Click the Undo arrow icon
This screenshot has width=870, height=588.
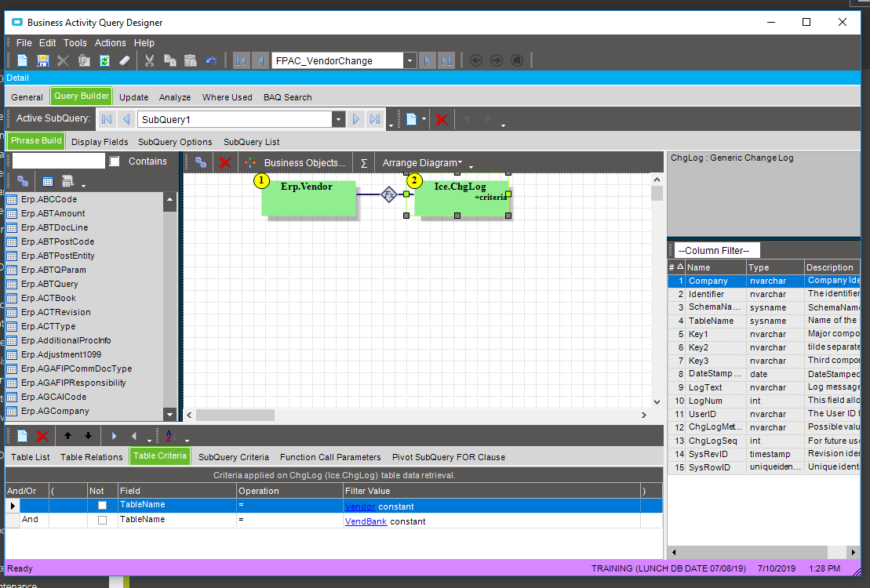pyautogui.click(x=210, y=60)
